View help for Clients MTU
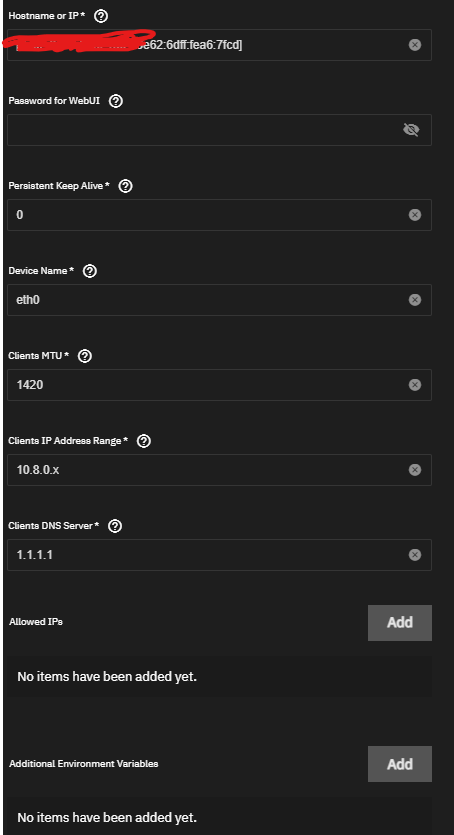The height and width of the screenshot is (835, 454). click(85, 356)
